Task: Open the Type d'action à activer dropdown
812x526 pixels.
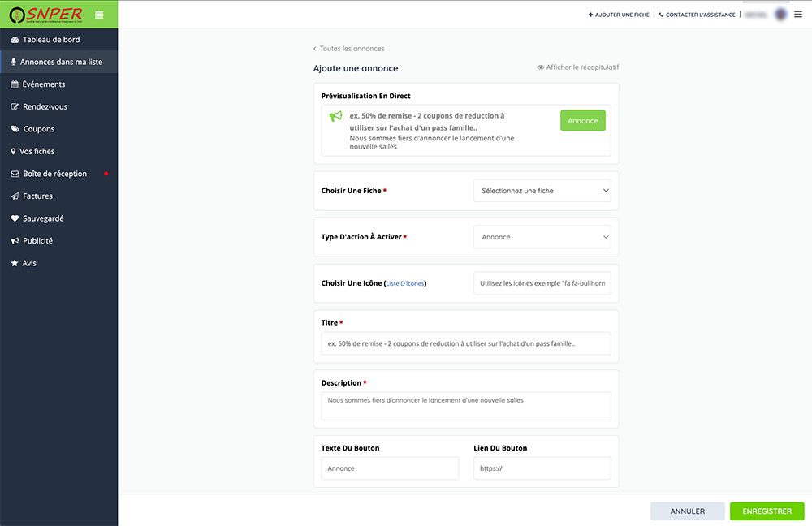Action: pyautogui.click(x=542, y=237)
